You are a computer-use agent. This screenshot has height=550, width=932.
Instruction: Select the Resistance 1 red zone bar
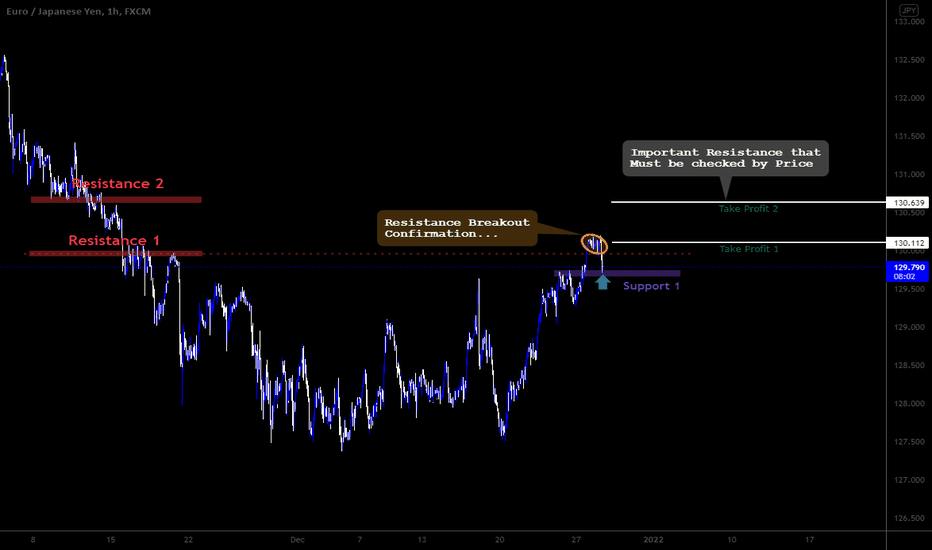(116, 254)
